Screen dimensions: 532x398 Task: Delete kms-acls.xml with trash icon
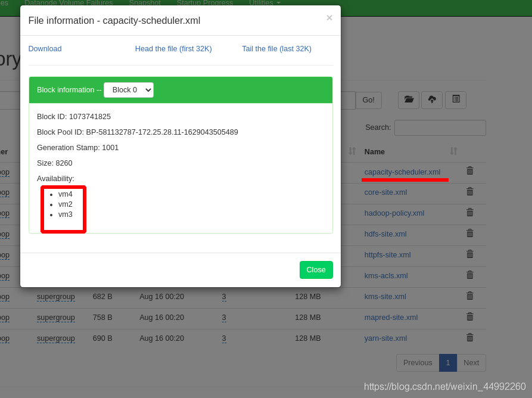click(470, 275)
